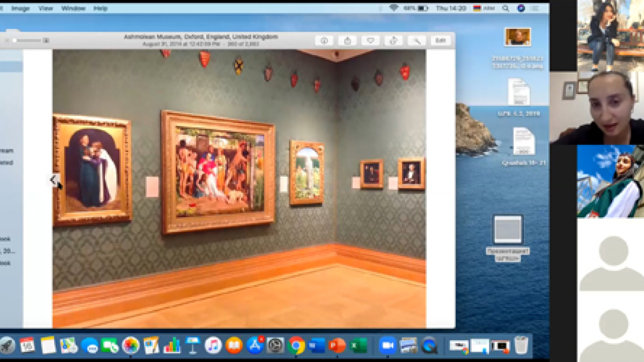Open Music from the Dock
The width and height of the screenshot is (644, 362).
(x=213, y=346)
